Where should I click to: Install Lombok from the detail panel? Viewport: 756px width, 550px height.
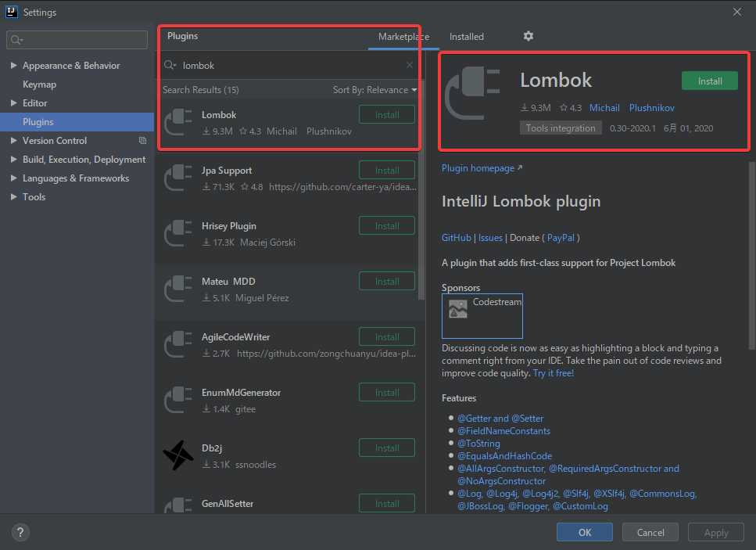click(710, 81)
